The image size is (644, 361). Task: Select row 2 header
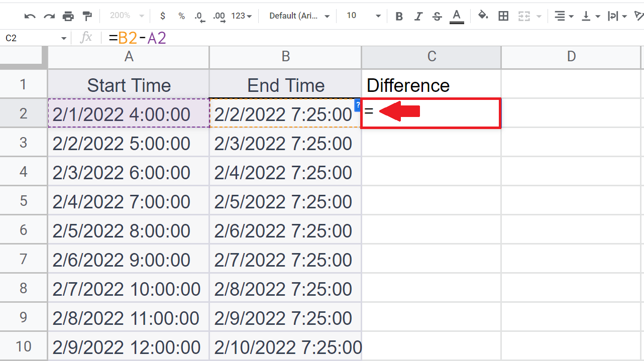click(x=24, y=113)
